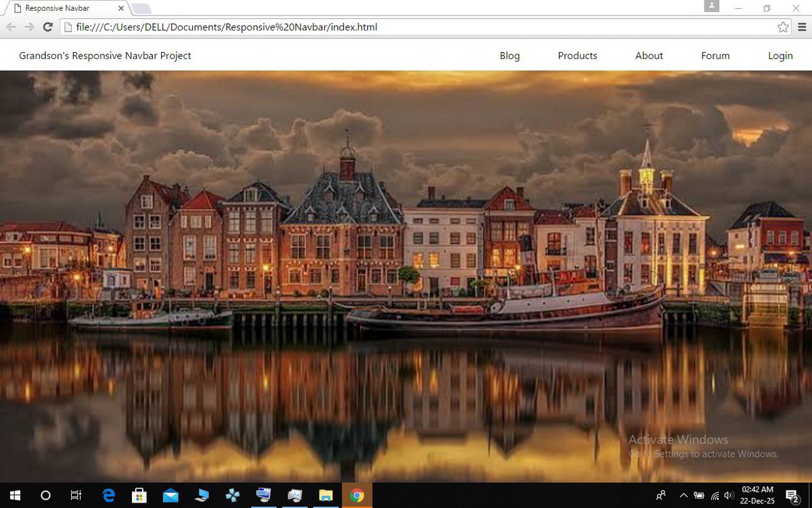Open the Mail app from the taskbar
Screen dimensions: 812x508
[171, 495]
